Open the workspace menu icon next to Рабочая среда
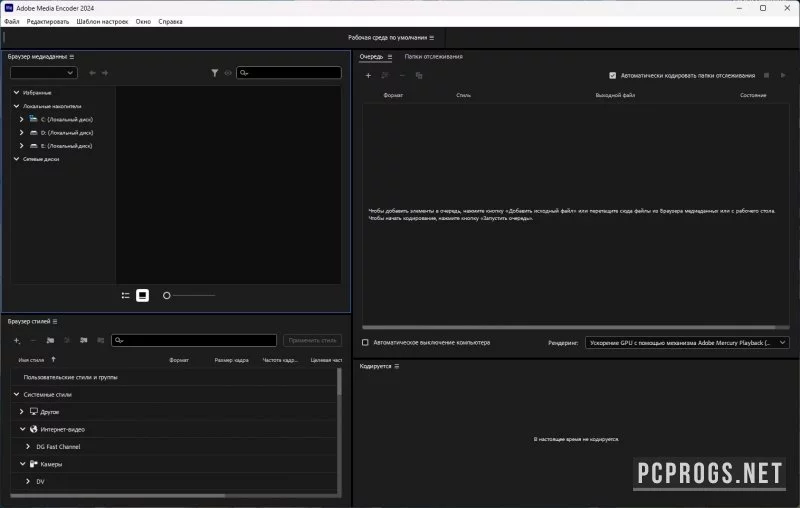The image size is (800, 508). [432, 38]
